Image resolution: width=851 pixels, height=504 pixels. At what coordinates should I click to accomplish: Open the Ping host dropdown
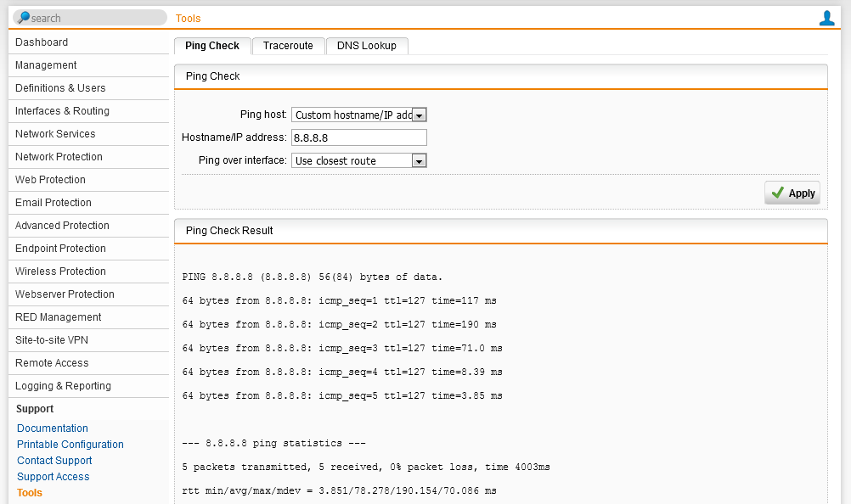(358, 115)
